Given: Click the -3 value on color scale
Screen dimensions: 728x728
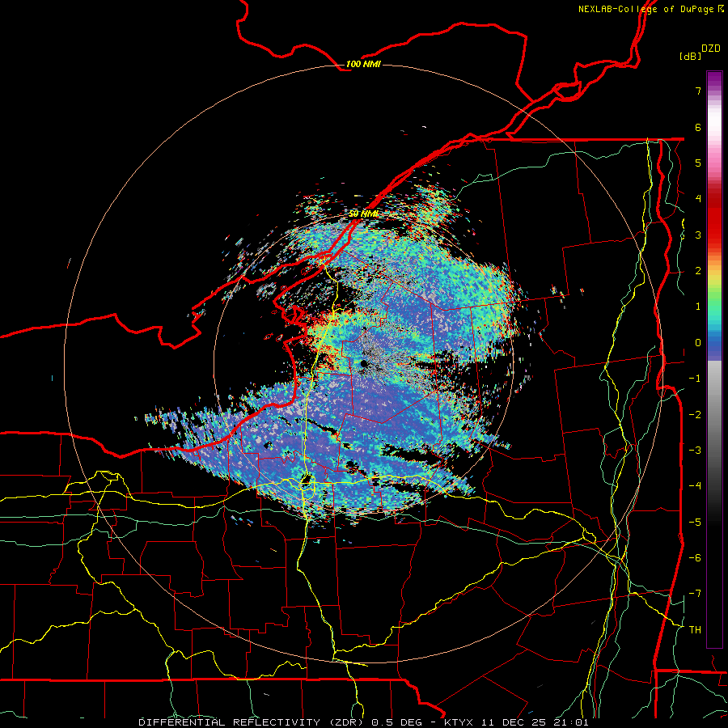Looking at the screenshot, I should tap(695, 451).
